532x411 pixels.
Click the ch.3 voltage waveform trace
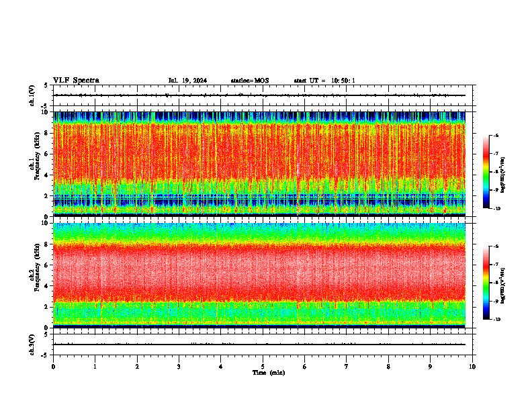(x=259, y=345)
